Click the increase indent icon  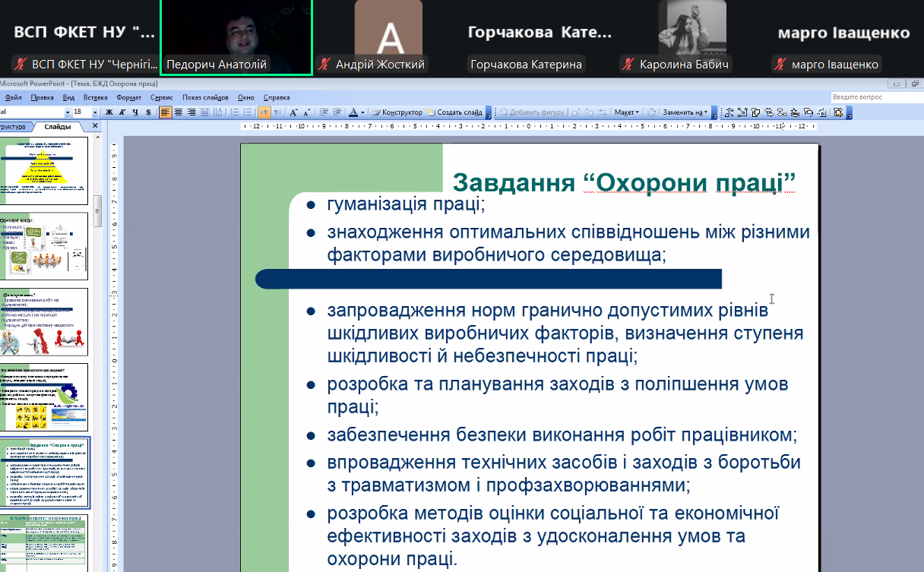pos(337,112)
